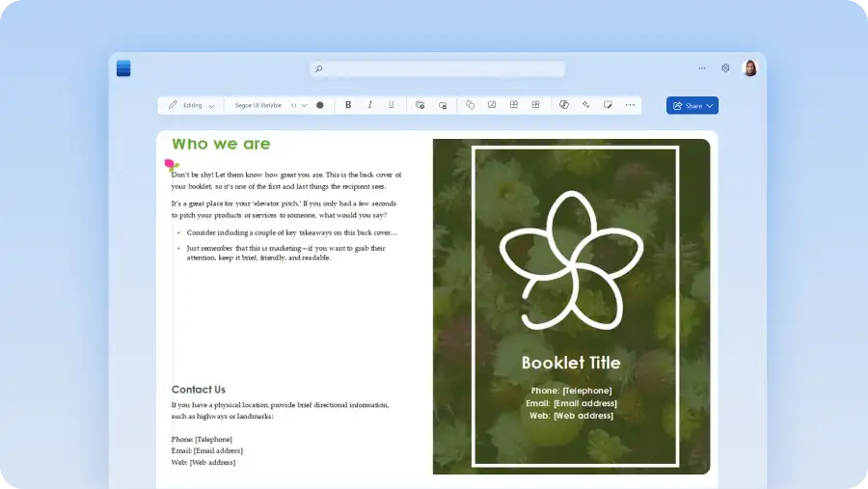868x489 pixels.
Task: Open the title bar more options ellipsis
Action: (x=701, y=68)
